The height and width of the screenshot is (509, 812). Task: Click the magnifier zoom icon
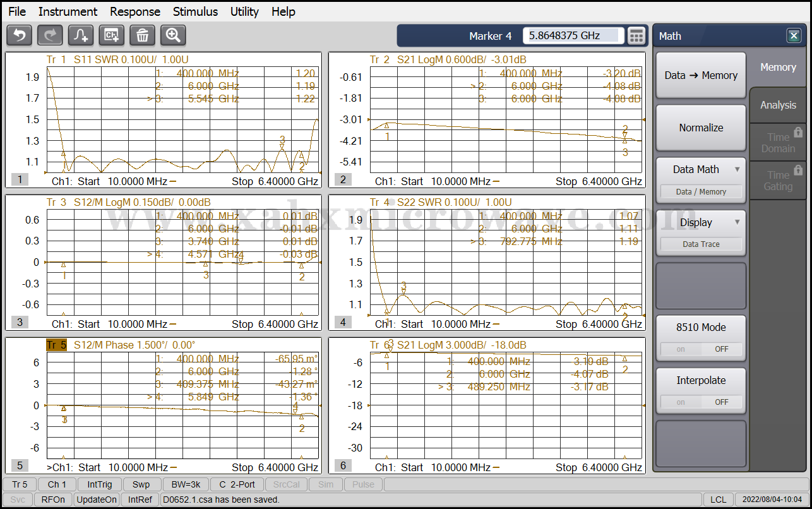click(x=173, y=35)
